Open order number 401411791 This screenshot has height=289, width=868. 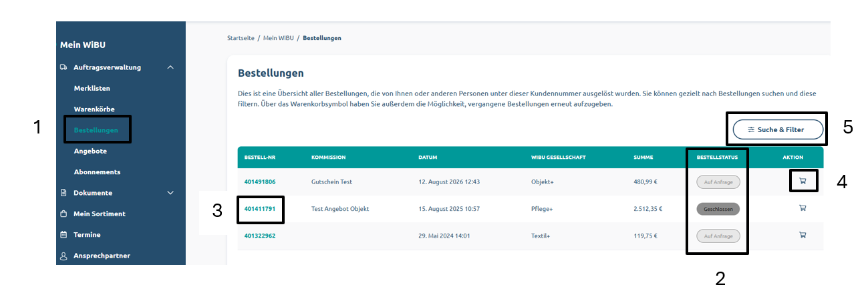pyautogui.click(x=260, y=209)
